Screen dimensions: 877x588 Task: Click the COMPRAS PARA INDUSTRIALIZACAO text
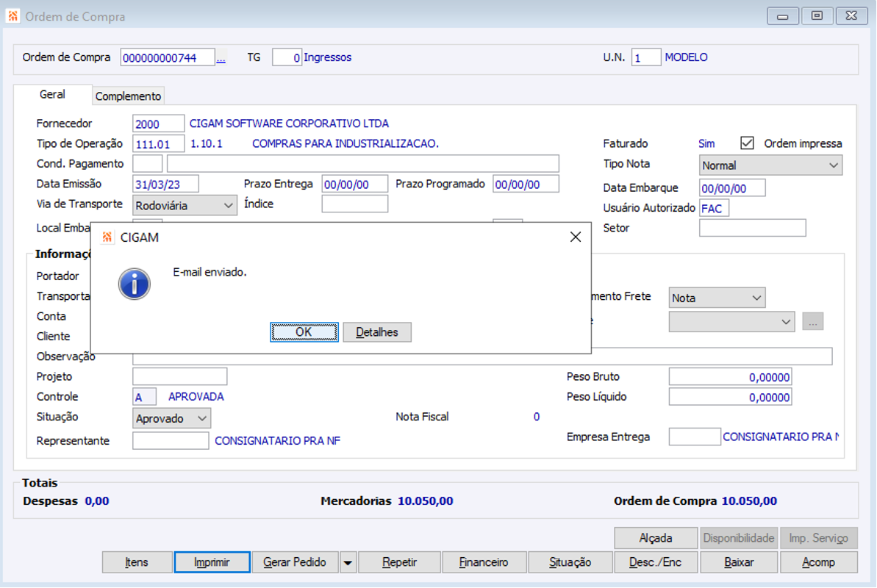pyautogui.click(x=345, y=144)
